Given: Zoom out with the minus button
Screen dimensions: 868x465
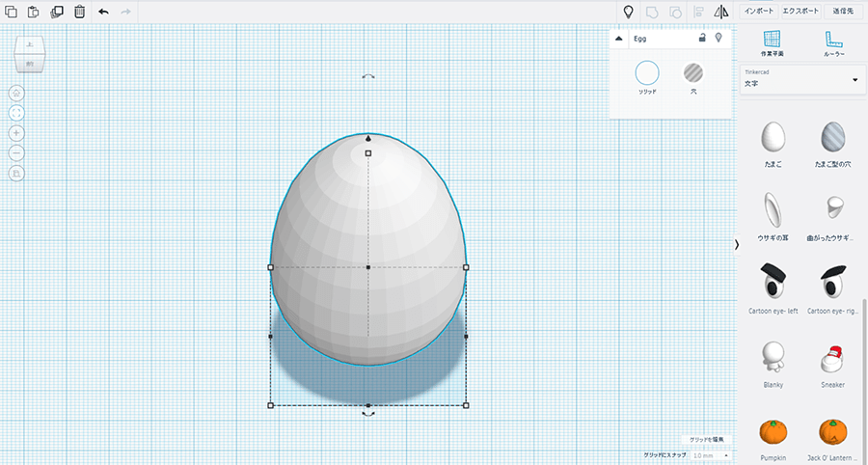Looking at the screenshot, I should (16, 152).
